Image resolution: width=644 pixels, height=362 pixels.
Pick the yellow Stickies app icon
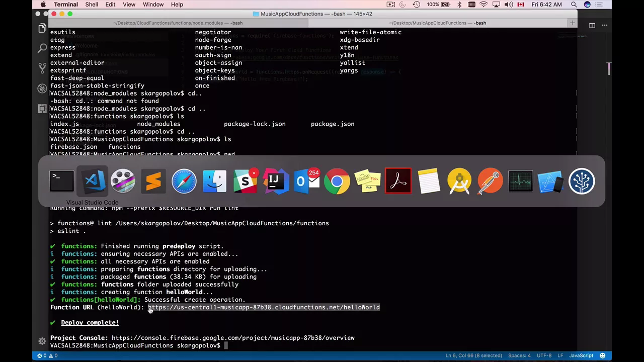coord(367,181)
